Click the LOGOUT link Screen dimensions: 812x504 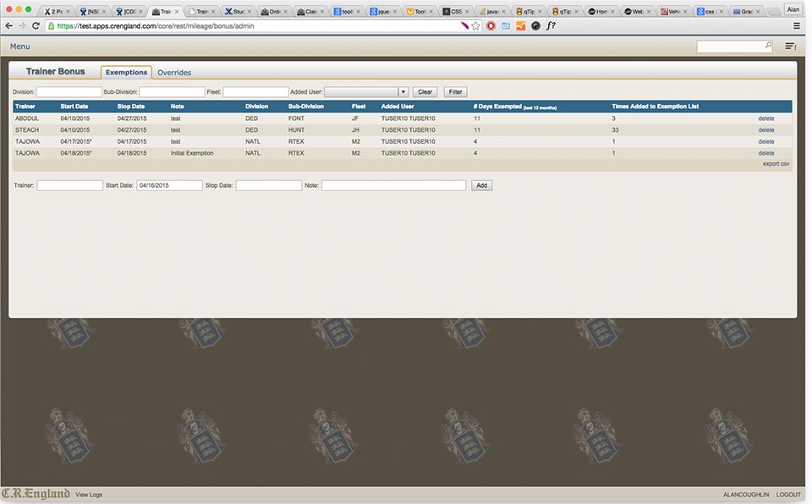coord(788,495)
